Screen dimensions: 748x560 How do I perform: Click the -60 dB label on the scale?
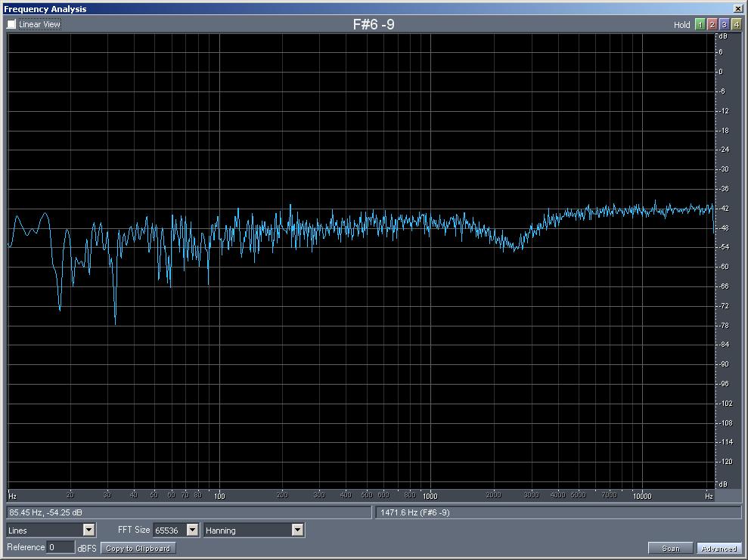(724, 266)
